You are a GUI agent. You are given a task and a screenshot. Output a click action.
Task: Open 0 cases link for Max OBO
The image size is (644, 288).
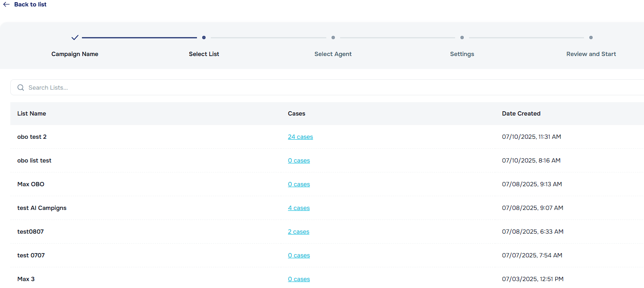pyautogui.click(x=299, y=184)
